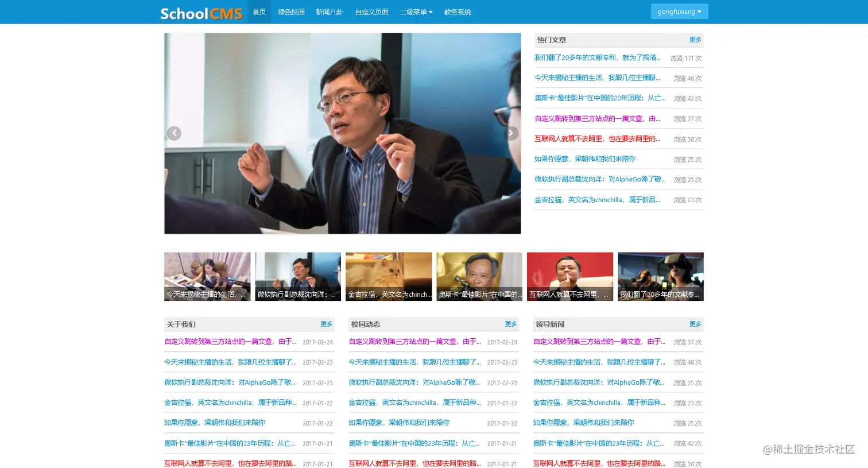868x468 pixels.
Task: Open 领导新闻 article 微软执行副总裁沈向洋
Action: pyautogui.click(x=598, y=382)
